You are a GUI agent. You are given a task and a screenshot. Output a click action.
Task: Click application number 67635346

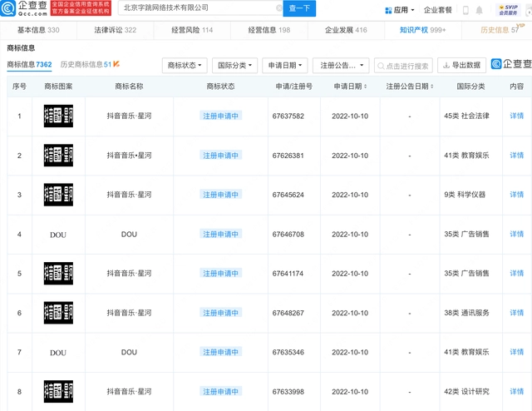pos(288,352)
